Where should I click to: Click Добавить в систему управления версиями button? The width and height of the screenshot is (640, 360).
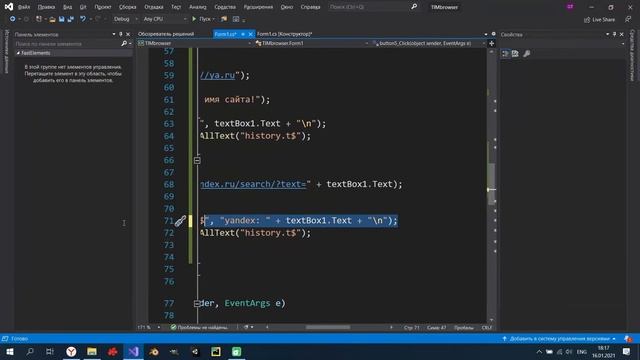click(560, 339)
